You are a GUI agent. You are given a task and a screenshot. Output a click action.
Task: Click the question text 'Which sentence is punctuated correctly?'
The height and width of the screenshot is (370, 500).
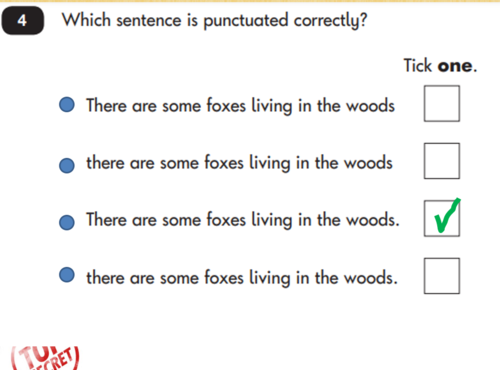pyautogui.click(x=215, y=21)
